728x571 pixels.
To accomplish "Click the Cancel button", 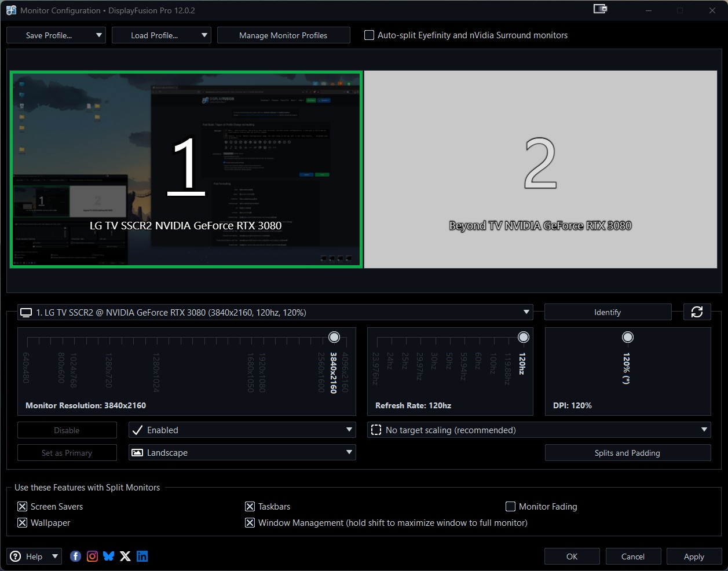I will pos(633,557).
